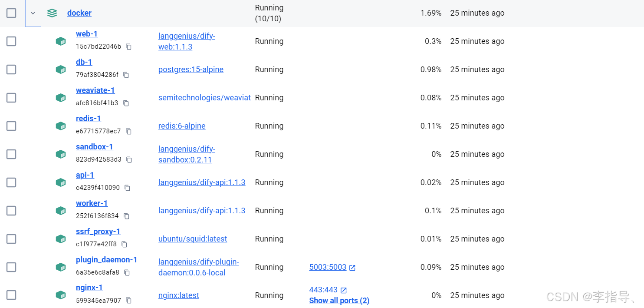Copy the db-1 container ID
644x308 pixels.
tap(126, 75)
